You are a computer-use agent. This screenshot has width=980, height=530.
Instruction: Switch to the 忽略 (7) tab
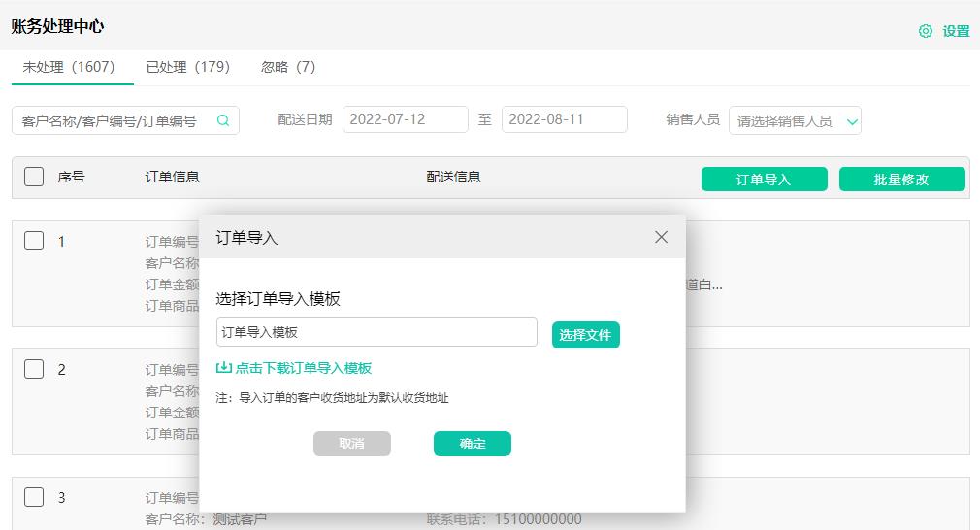pos(288,67)
